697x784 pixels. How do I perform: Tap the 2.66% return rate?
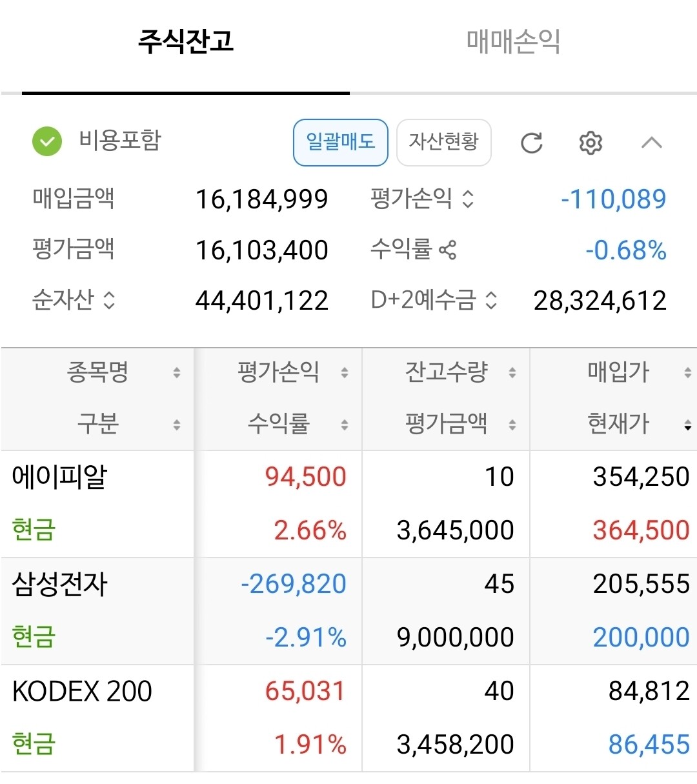310,530
